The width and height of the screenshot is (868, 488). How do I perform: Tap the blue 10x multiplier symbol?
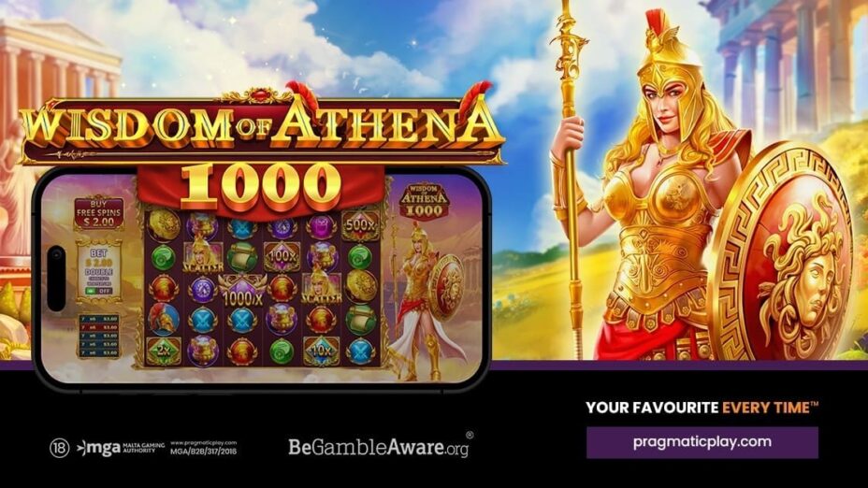321,351
